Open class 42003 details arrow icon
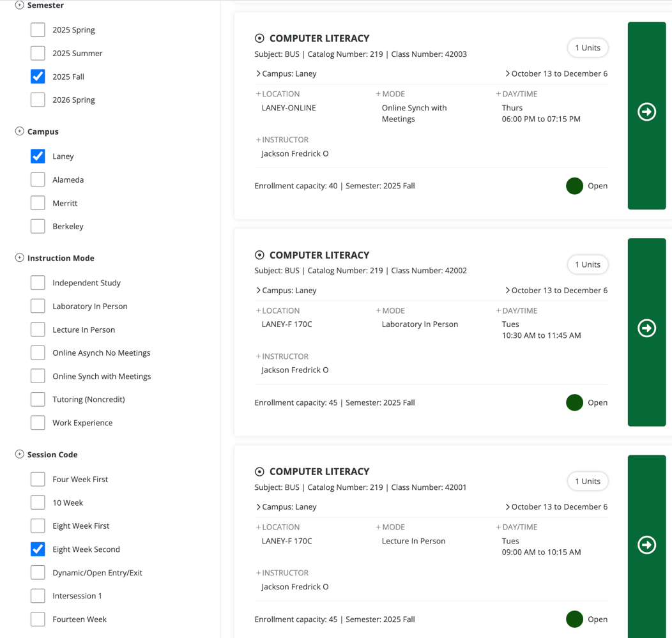 [646, 112]
